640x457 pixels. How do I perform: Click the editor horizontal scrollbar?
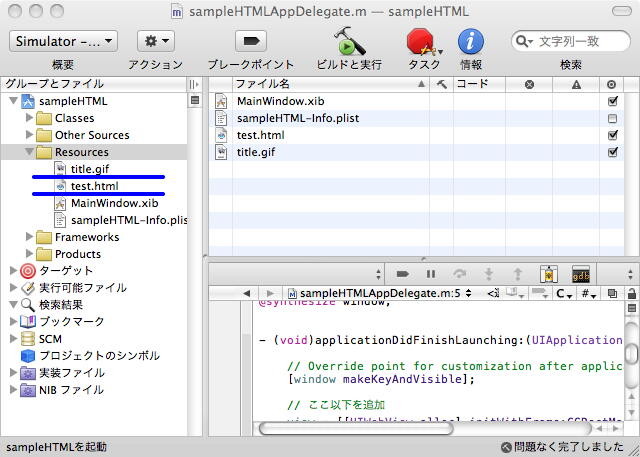coord(356,428)
